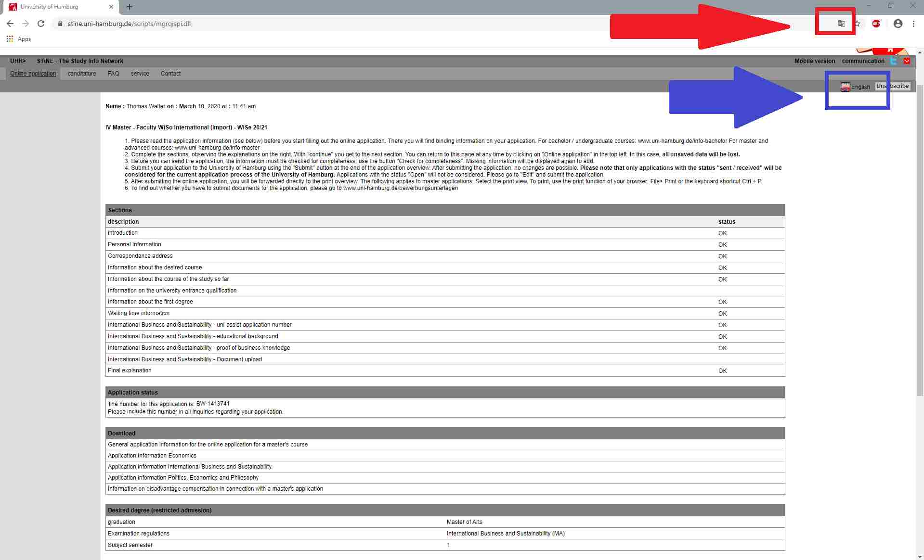Viewport: 924px width, 560px height.
Task: Select the FAQ menu item
Action: pyautogui.click(x=113, y=74)
